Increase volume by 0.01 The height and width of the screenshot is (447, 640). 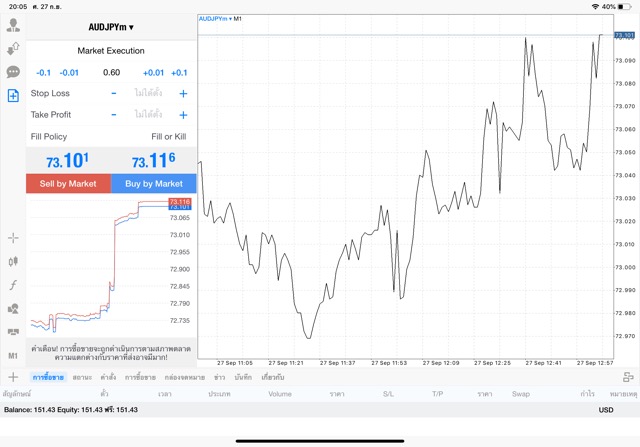153,72
